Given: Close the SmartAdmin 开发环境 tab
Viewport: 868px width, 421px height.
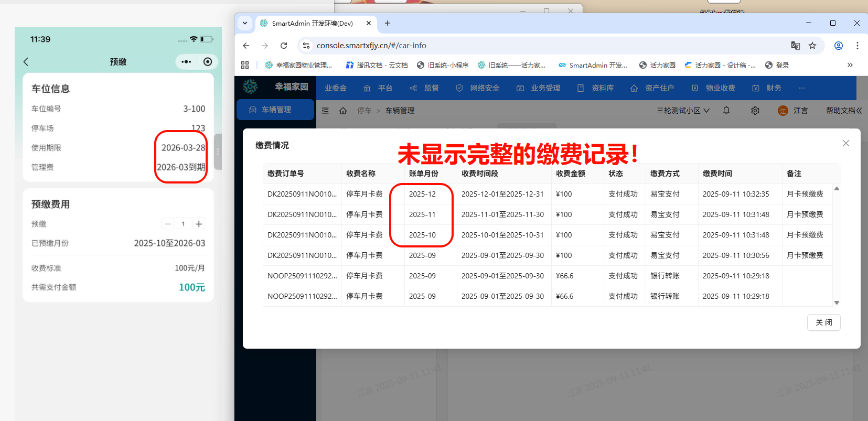Looking at the screenshot, I should point(369,23).
